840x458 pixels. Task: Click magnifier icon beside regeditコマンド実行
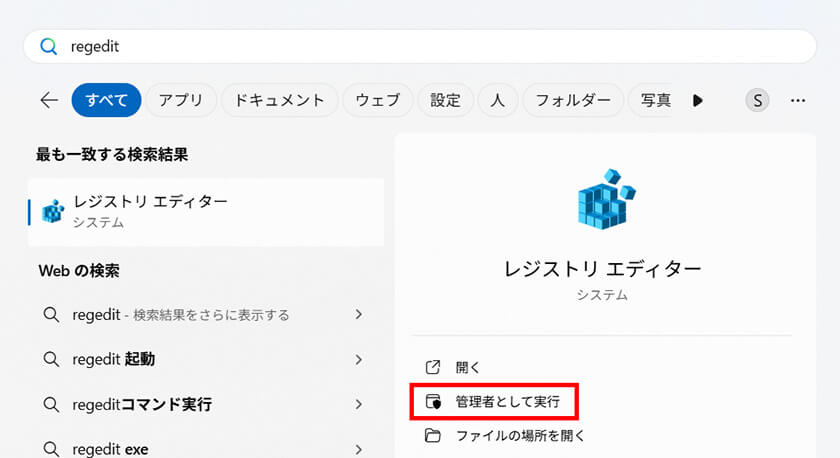click(51, 404)
